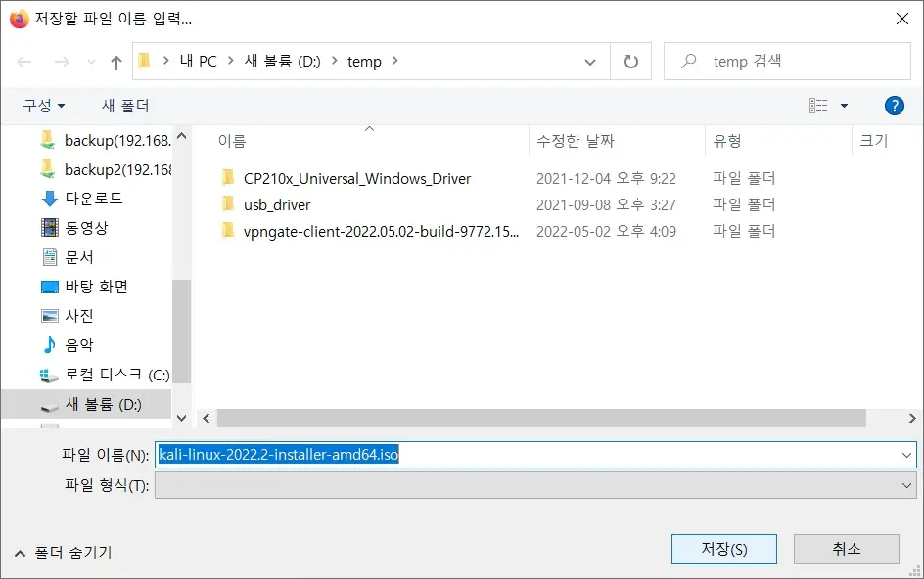This screenshot has height=579, width=924.
Task: Create a new folder with 새 폴더
Action: coord(125,106)
